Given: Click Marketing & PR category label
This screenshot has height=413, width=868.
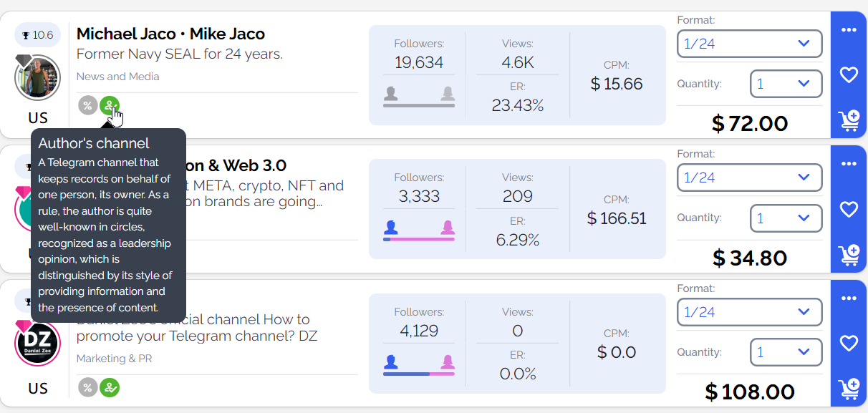Looking at the screenshot, I should coord(115,359).
